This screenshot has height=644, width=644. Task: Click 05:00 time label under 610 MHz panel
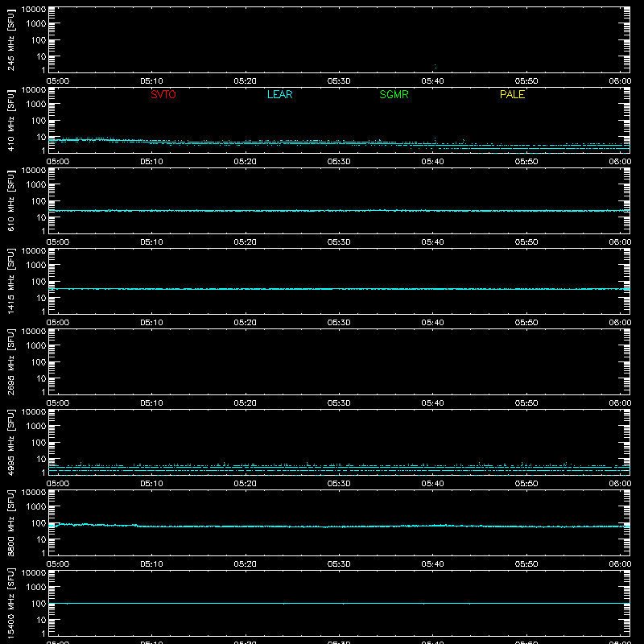tap(58, 242)
